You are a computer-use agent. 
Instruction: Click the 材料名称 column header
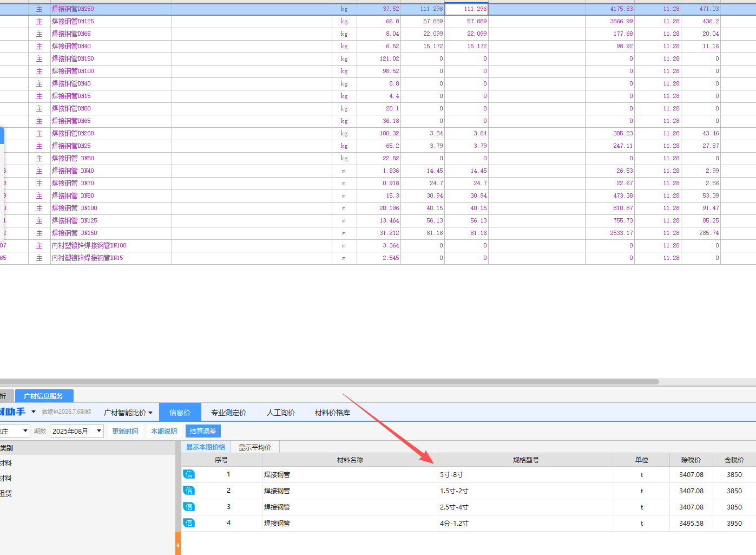coord(350,460)
